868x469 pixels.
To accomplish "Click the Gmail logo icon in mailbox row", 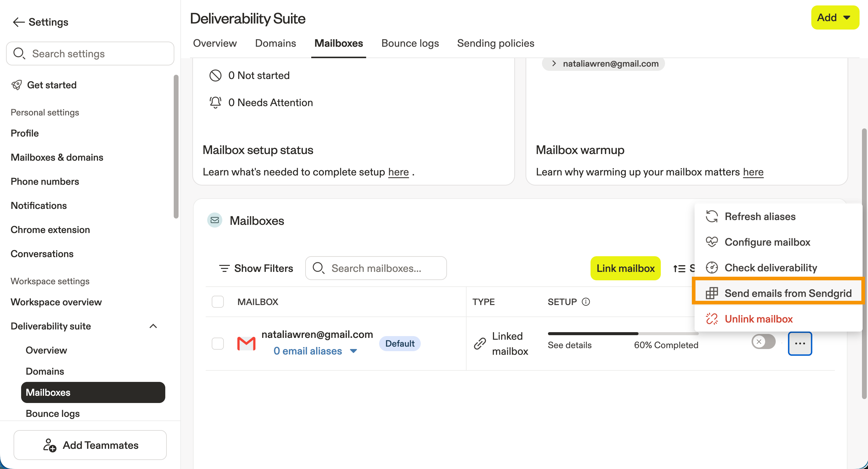I will 246,343.
